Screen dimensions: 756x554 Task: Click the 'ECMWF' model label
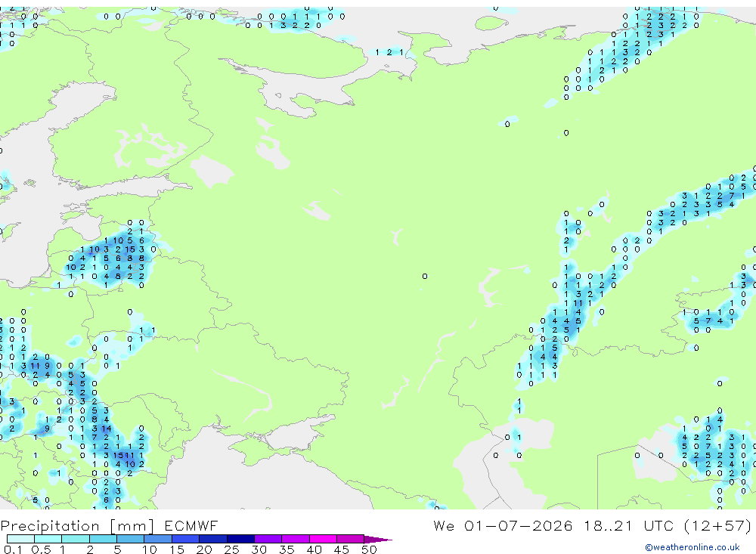[191, 525]
